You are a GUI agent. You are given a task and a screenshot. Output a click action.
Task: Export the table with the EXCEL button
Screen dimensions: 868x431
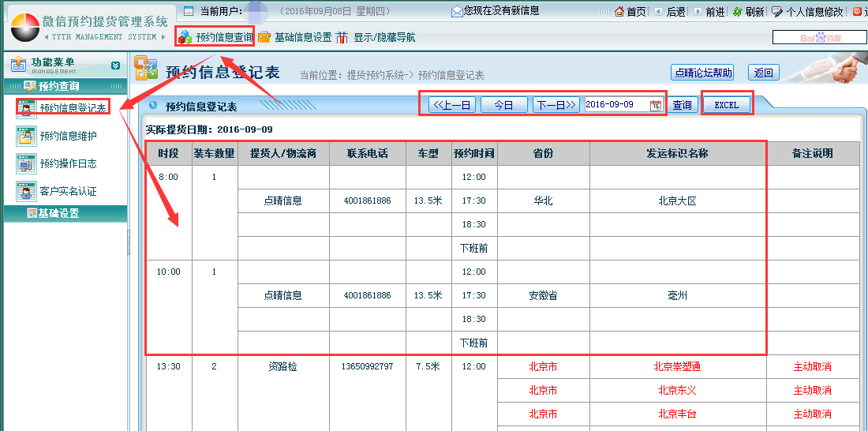pyautogui.click(x=727, y=105)
